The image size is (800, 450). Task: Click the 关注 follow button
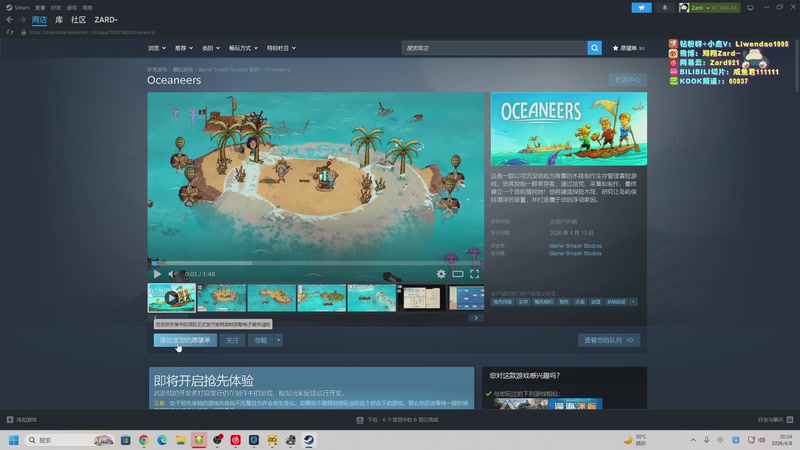click(x=232, y=340)
